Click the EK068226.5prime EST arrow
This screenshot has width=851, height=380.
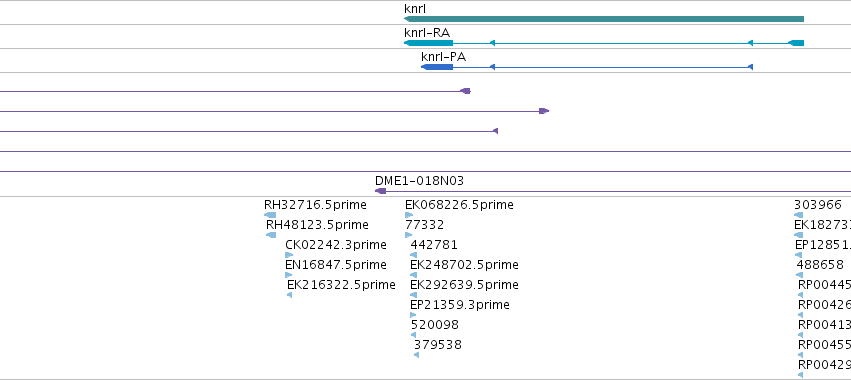[409, 215]
